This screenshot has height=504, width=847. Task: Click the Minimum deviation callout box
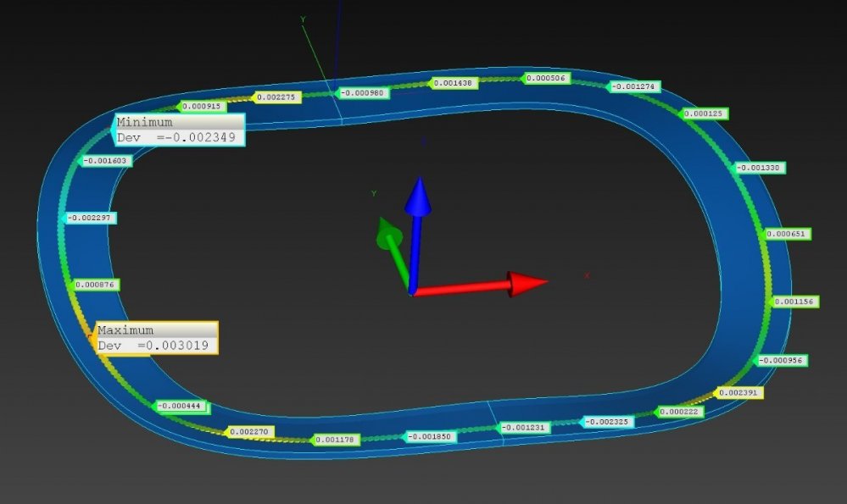coord(180,130)
